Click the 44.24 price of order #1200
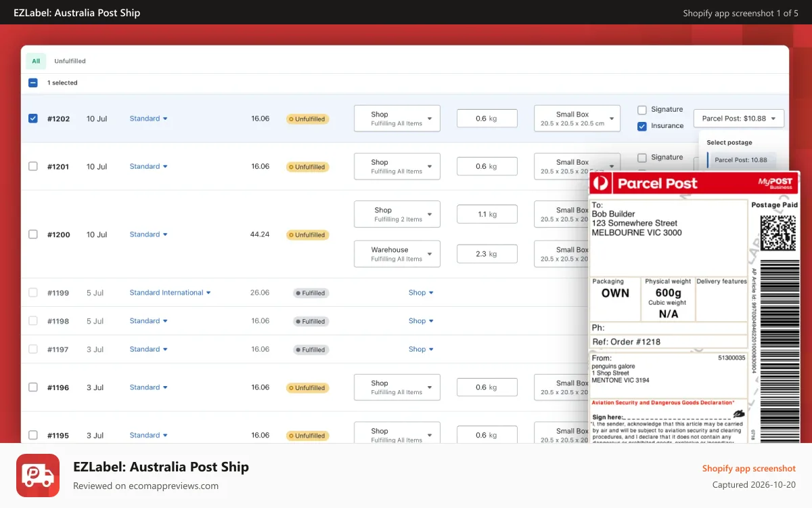This screenshot has width=812, height=508. point(260,234)
